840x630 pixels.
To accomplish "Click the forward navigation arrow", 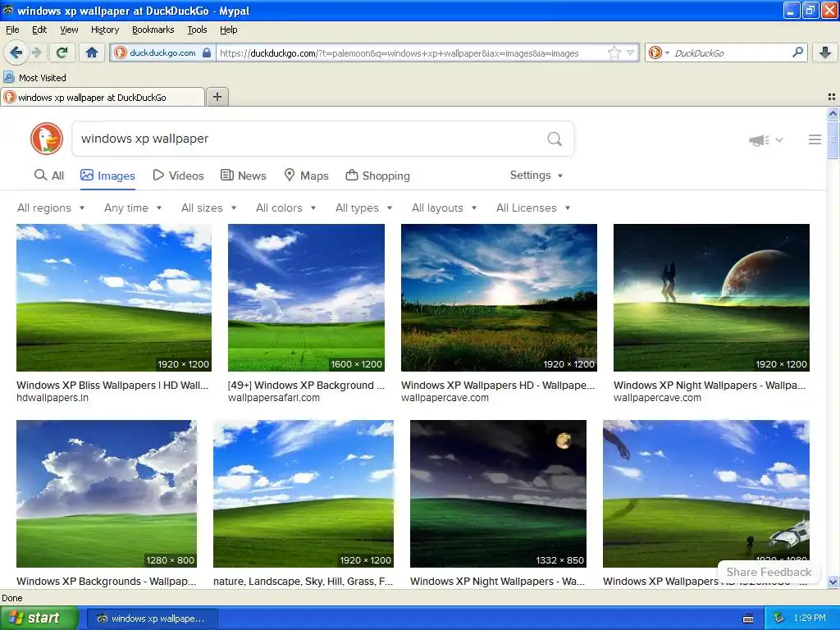I will click(36, 52).
